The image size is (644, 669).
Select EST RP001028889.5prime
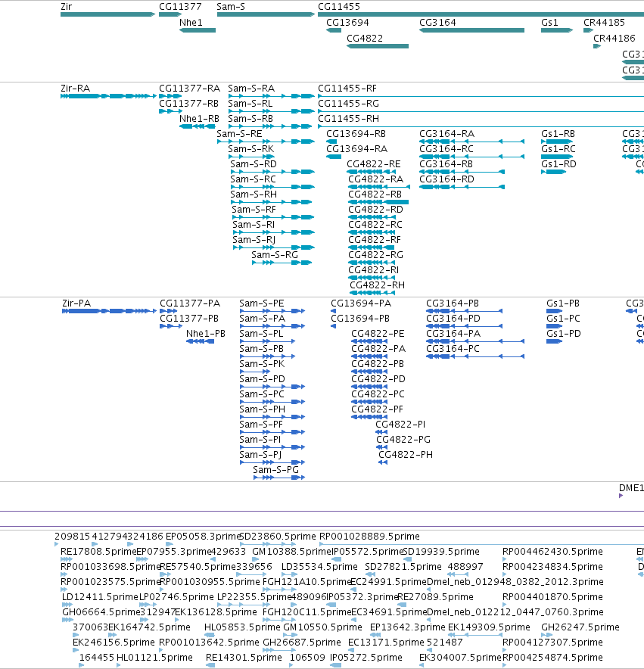point(369,537)
